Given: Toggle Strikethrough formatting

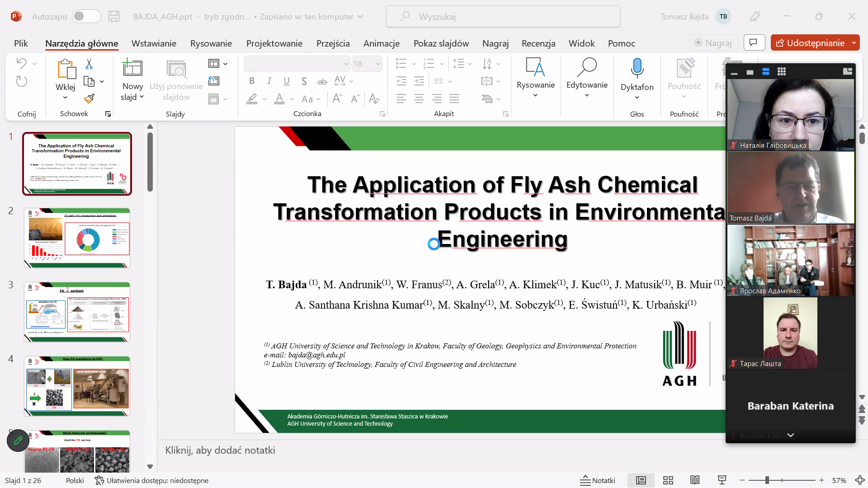Looking at the screenshot, I should [322, 81].
